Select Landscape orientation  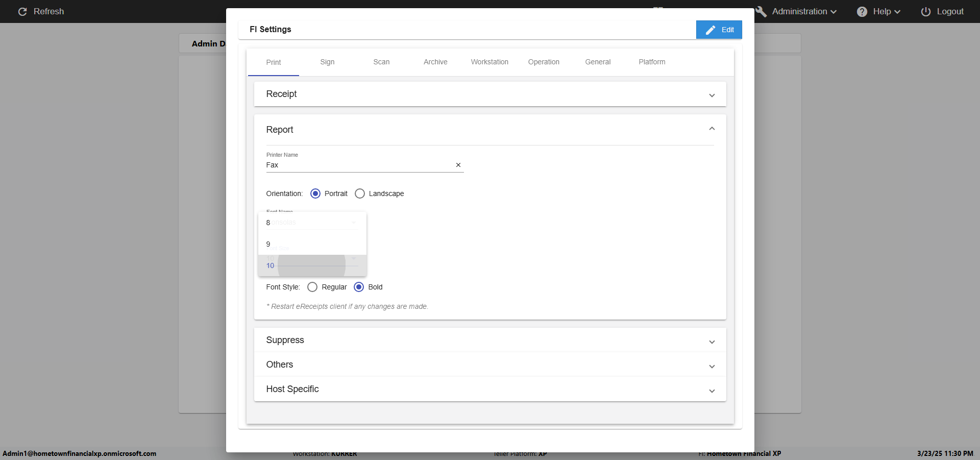tap(360, 193)
